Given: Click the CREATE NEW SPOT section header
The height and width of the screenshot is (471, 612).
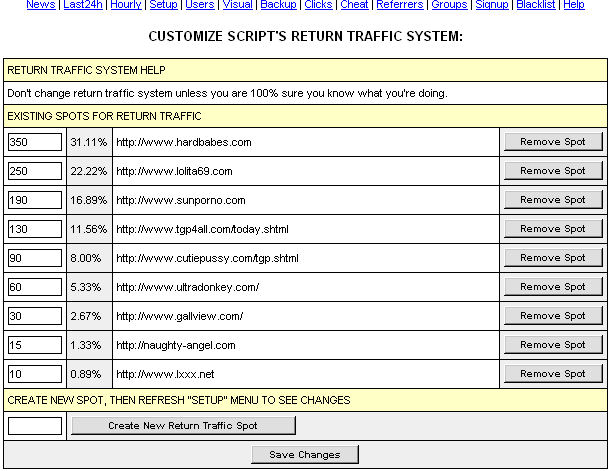Looking at the screenshot, I should coord(306,400).
